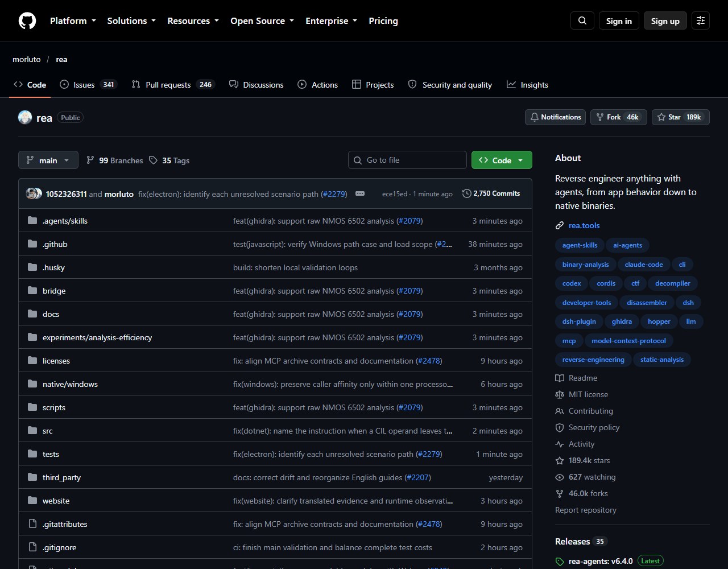The image size is (728, 569).
Task: Expand the Resources menu
Action: [193, 21]
